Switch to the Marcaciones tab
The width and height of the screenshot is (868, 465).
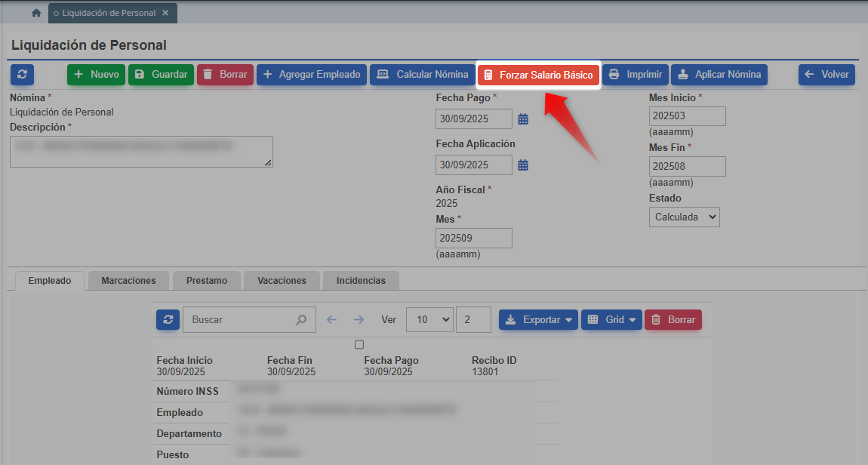(x=128, y=281)
